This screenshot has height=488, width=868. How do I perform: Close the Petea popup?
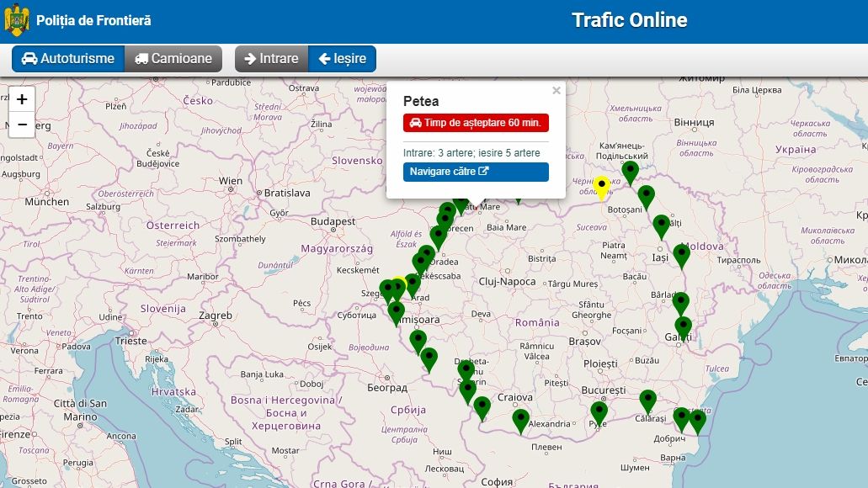point(556,91)
